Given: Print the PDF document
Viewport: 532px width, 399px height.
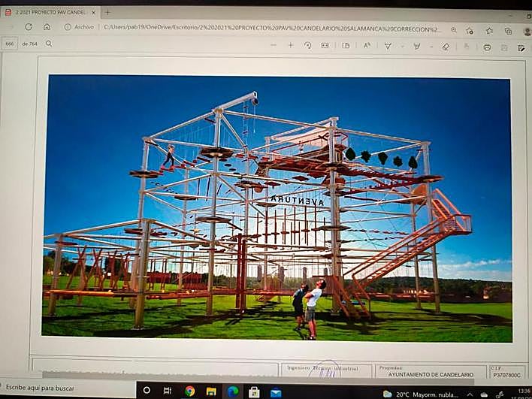Looking at the screenshot, I should [487, 47].
